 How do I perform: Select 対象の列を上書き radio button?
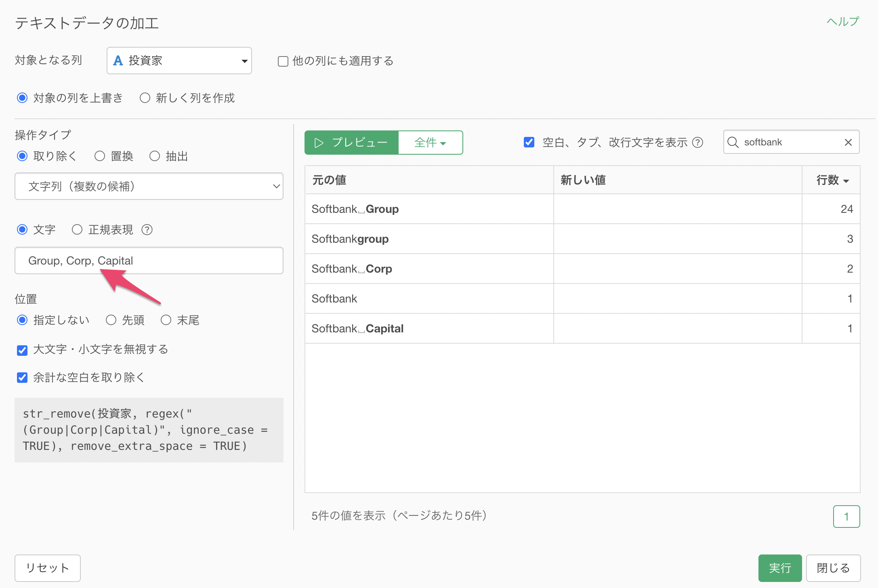(22, 98)
